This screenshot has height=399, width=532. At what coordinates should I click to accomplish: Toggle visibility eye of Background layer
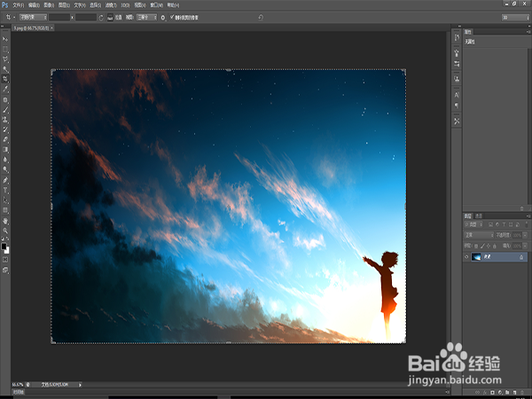pos(466,257)
